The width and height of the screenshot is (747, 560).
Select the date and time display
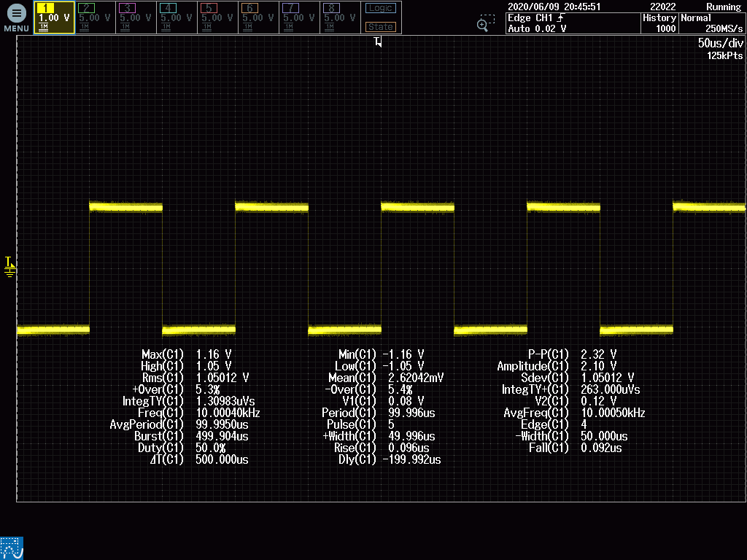[x=554, y=7]
